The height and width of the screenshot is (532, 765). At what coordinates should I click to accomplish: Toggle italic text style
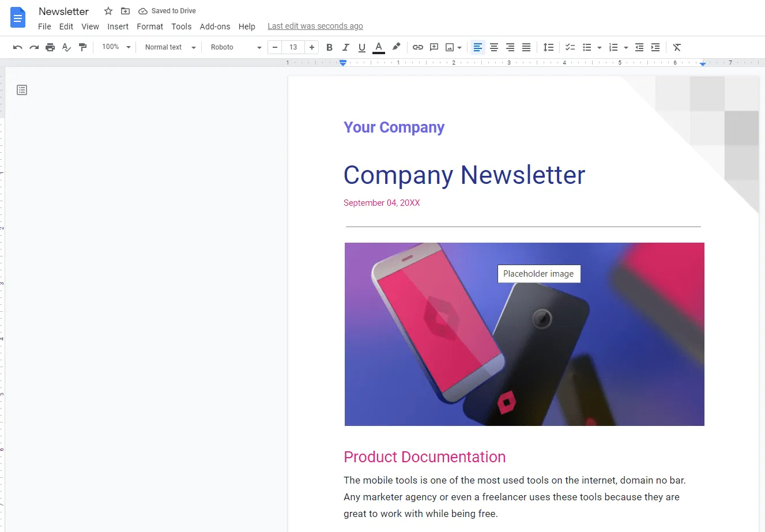345,47
